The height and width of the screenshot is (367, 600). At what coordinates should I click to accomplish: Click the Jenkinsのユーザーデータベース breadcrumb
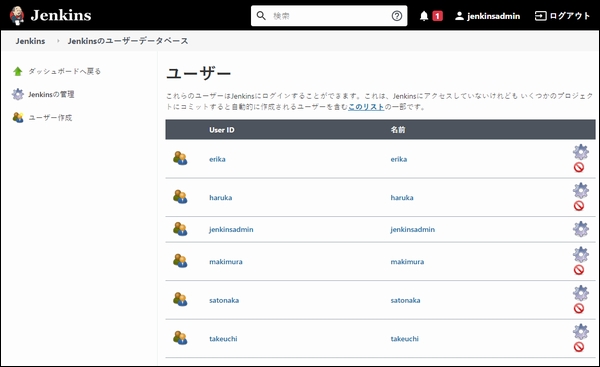[128, 41]
